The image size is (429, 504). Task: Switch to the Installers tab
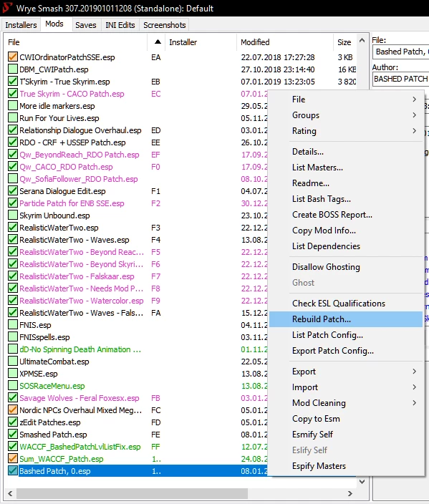point(21,25)
